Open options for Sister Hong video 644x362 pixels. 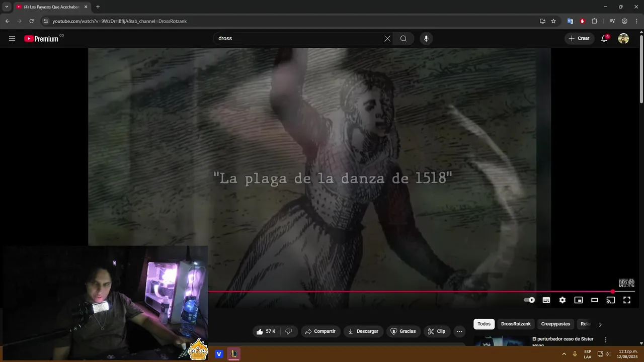606,340
